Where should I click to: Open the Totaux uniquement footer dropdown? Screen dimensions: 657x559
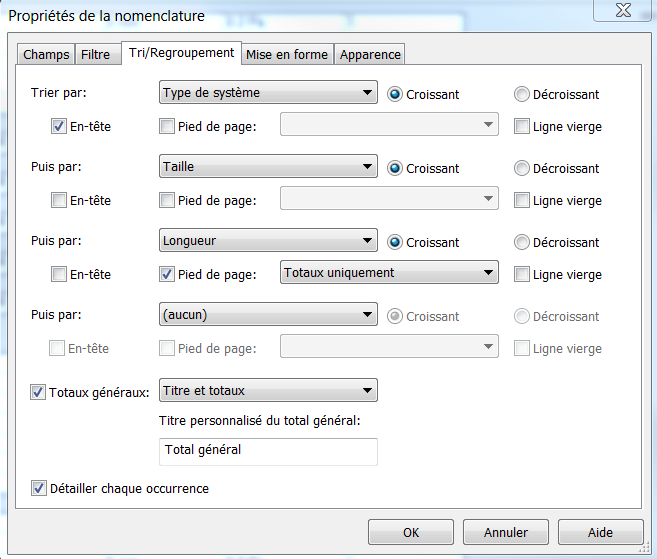389,273
